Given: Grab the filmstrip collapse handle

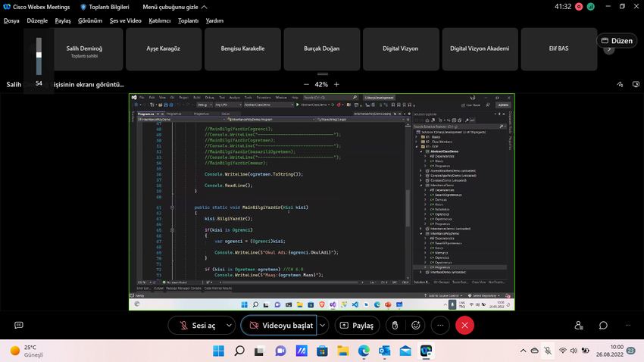Looking at the screenshot, I should (x=323, y=74).
